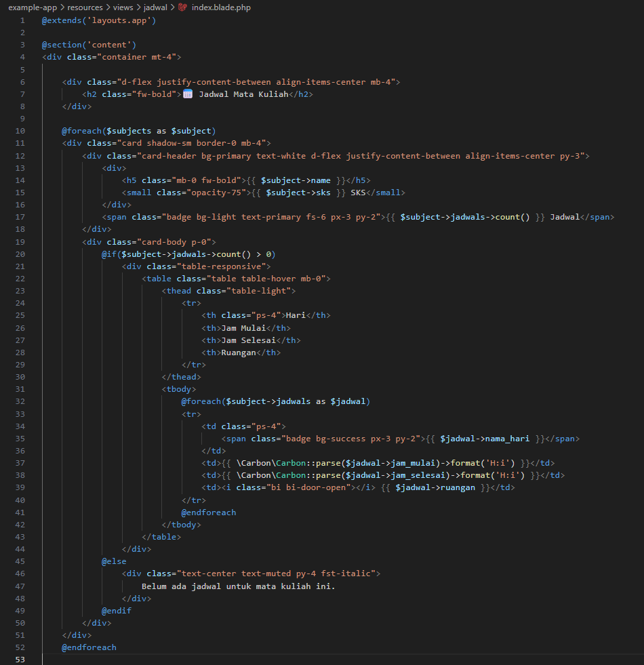This screenshot has width=644, height=665.
Task: Open the example-app breadcrumb segment
Action: [33, 7]
